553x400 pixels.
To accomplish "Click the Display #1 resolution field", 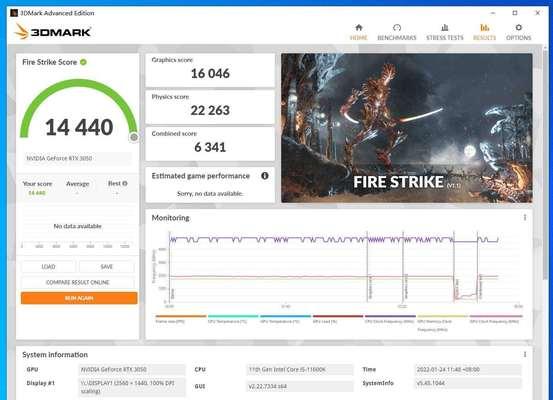I will point(131,387).
